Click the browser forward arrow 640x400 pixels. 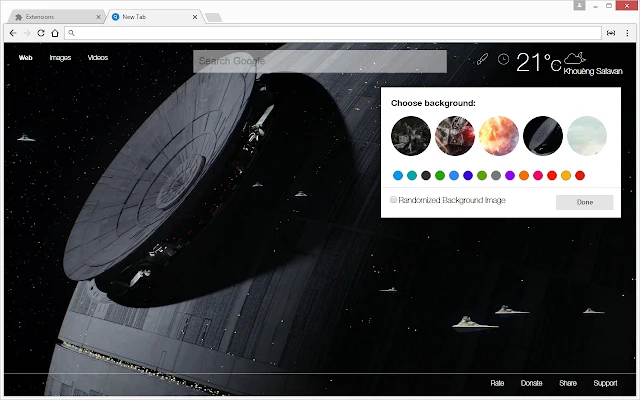click(x=27, y=33)
